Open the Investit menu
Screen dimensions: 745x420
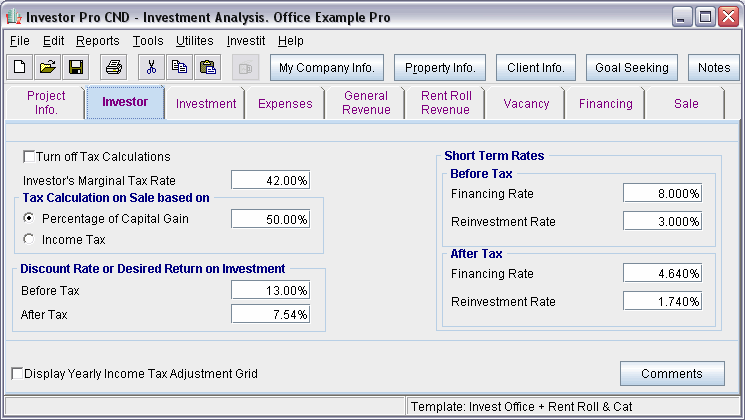pyautogui.click(x=246, y=41)
